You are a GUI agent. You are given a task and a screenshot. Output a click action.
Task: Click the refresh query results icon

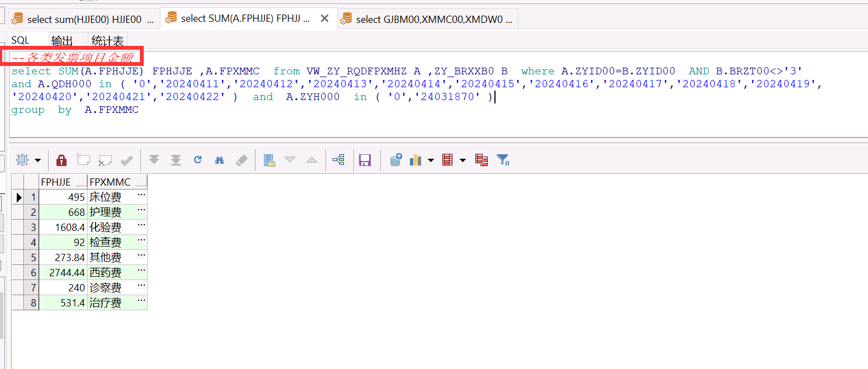pos(197,160)
